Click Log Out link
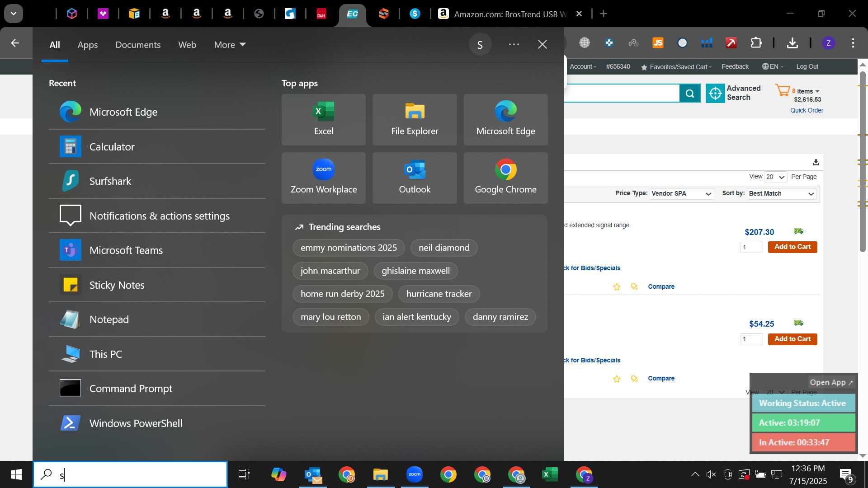This screenshot has width=868, height=488. tap(807, 66)
